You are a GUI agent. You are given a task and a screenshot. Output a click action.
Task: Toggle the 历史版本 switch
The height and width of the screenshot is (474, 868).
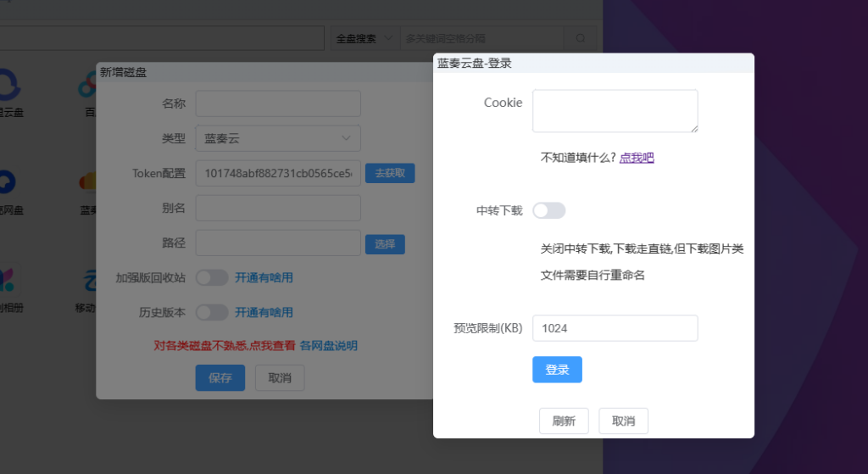[x=212, y=312]
